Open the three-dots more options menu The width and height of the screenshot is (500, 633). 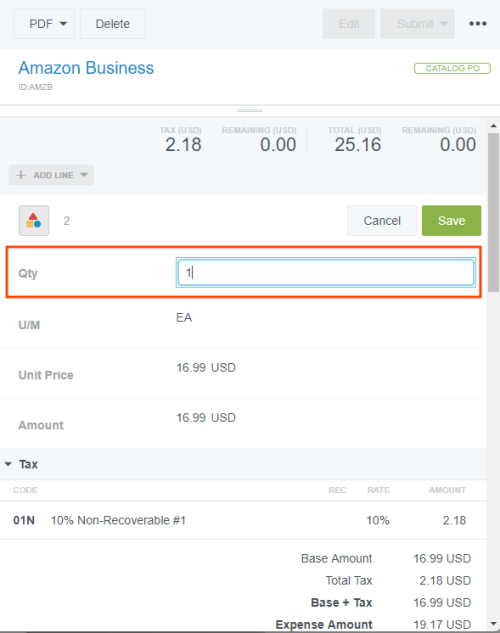coord(477,24)
